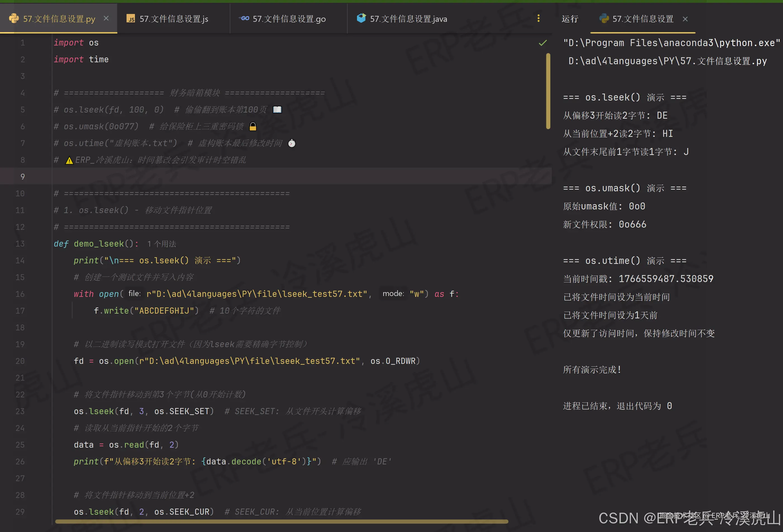Image resolution: width=783 pixels, height=532 pixels.
Task: Click '所有演示完成!' output line
Action: 592,369
